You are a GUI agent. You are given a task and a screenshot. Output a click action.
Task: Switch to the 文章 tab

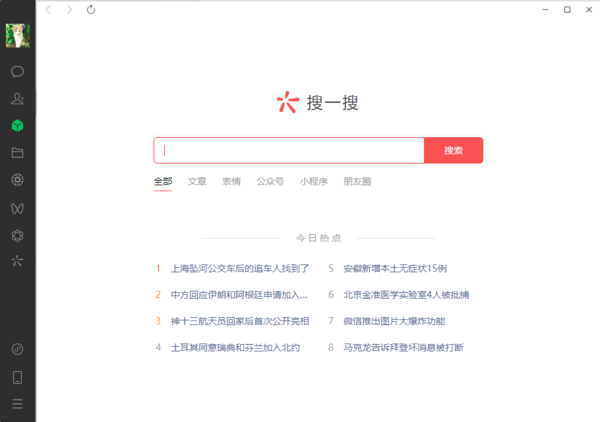[197, 181]
